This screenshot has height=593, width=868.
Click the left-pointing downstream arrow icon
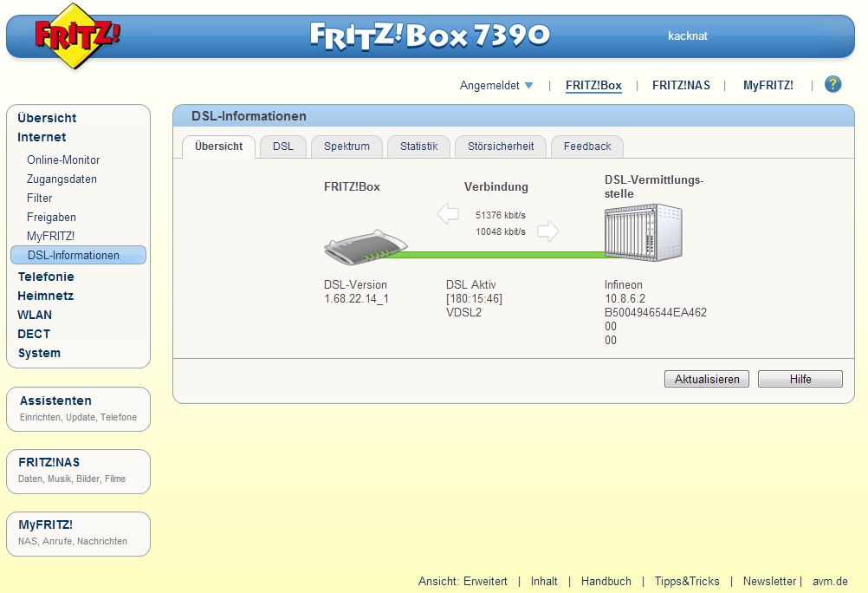tap(448, 214)
